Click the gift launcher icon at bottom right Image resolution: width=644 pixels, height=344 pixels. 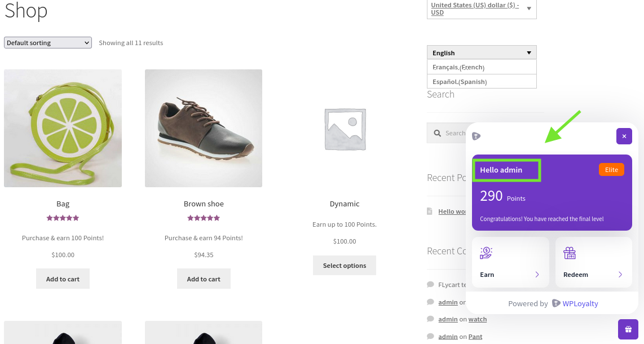tap(628, 329)
